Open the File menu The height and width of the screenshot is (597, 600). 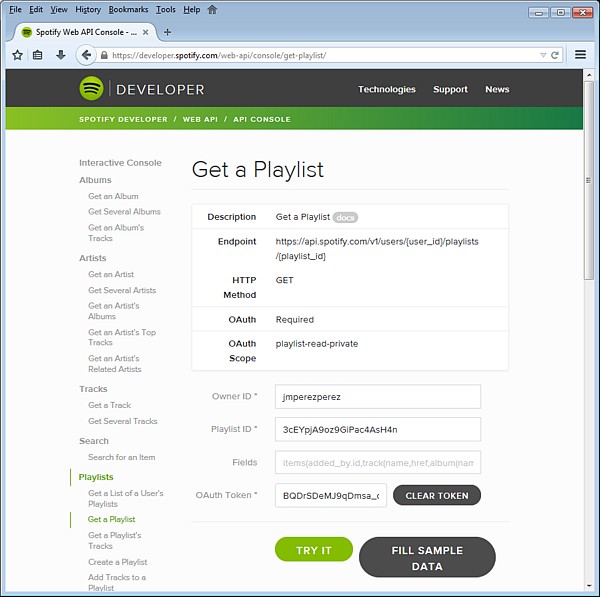15,10
